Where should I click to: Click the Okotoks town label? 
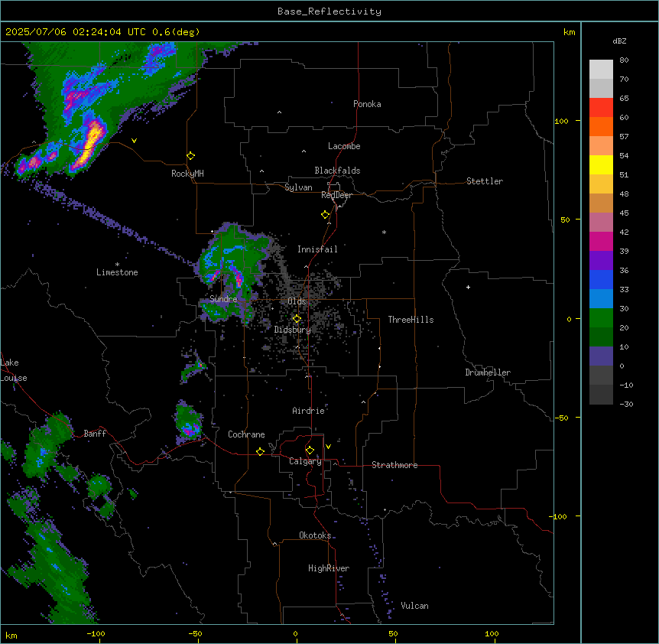(315, 535)
